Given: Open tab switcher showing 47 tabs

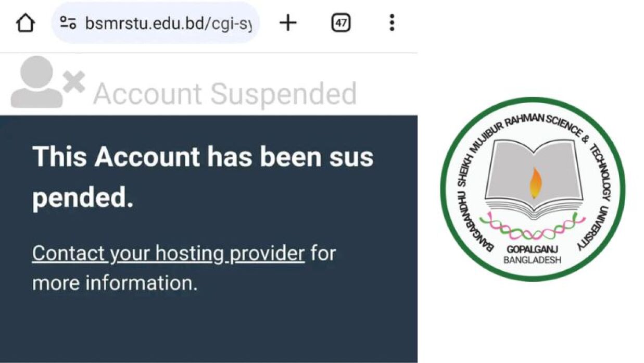Looking at the screenshot, I should coord(341,23).
